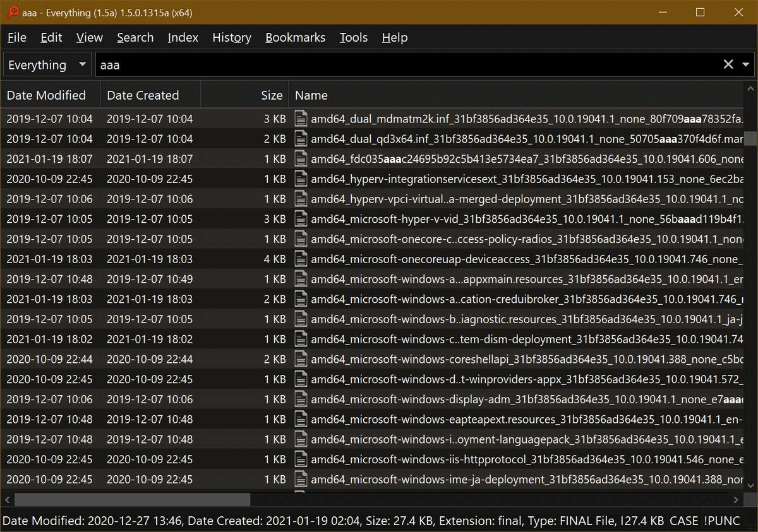The width and height of the screenshot is (758, 532).
Task: Click the file icon of amd64_fdc035aaac24695b92c5b413e5734ea7
Action: click(x=301, y=159)
